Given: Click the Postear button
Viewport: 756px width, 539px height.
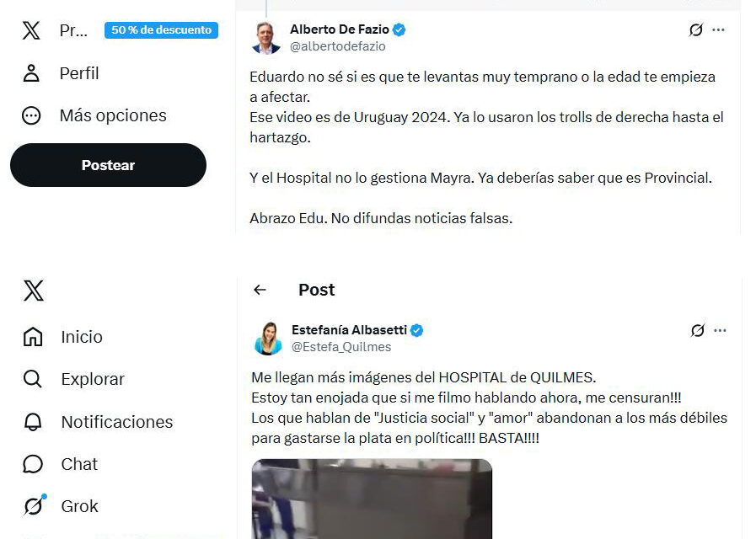Looking at the screenshot, I should click(x=108, y=165).
